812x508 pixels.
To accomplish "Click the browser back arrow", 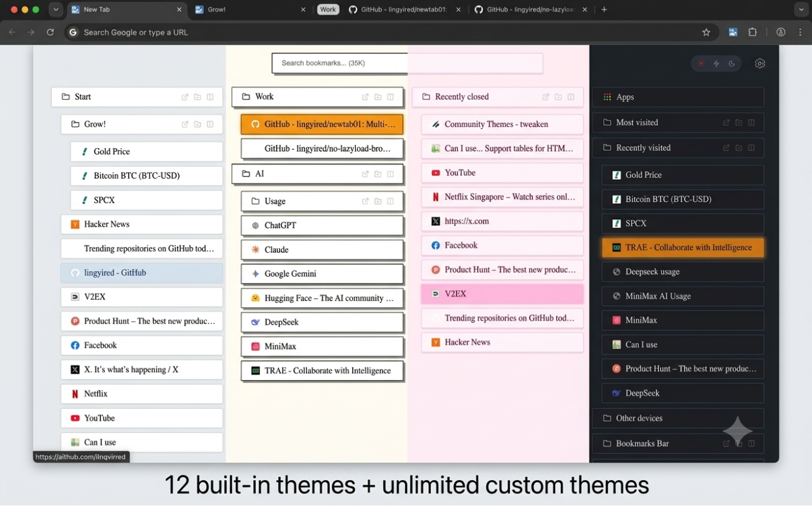I will pyautogui.click(x=12, y=32).
